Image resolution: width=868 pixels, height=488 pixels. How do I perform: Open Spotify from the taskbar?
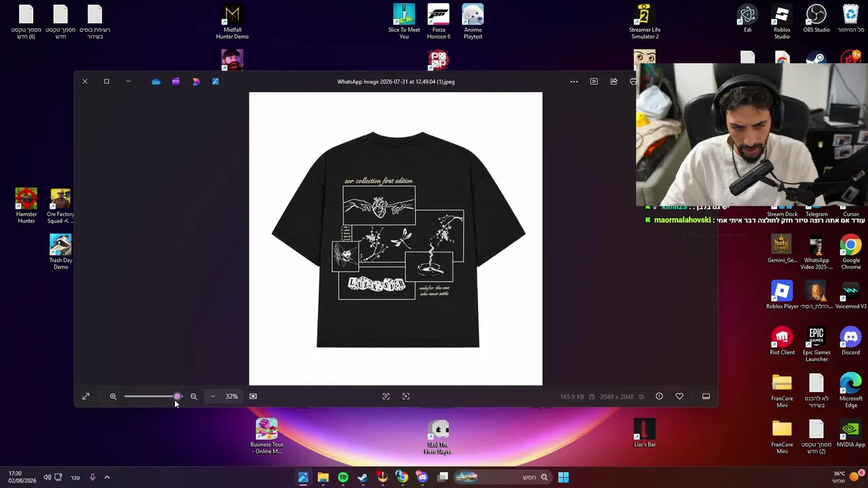(x=343, y=477)
